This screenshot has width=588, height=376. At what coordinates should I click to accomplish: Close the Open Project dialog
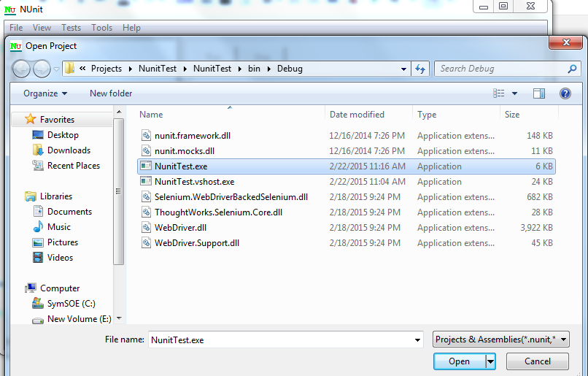(566, 42)
